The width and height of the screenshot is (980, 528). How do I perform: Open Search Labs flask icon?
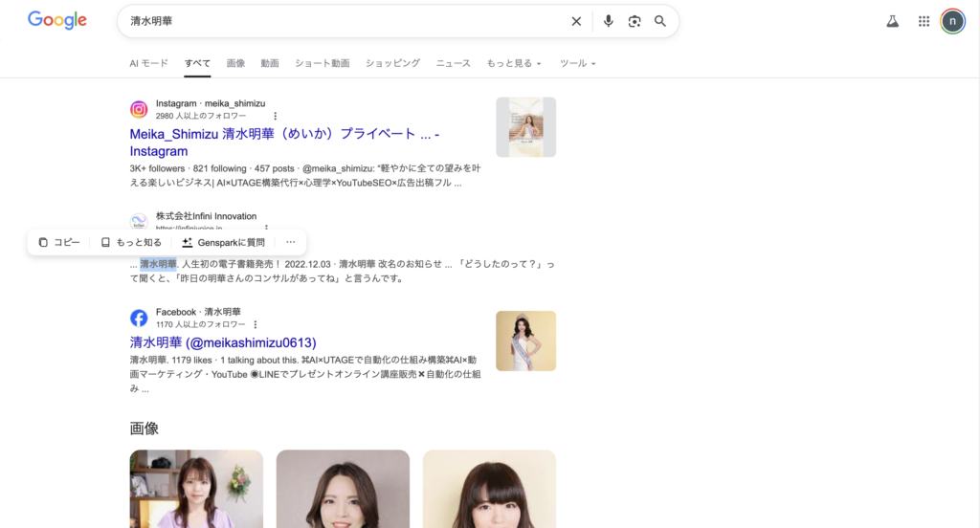(893, 21)
